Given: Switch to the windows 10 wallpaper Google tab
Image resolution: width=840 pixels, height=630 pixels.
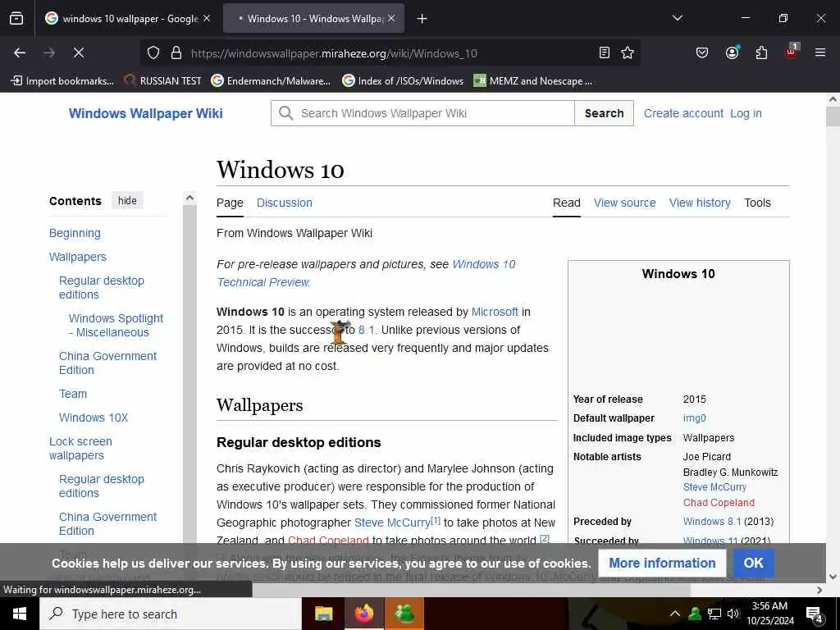Looking at the screenshot, I should [x=127, y=18].
